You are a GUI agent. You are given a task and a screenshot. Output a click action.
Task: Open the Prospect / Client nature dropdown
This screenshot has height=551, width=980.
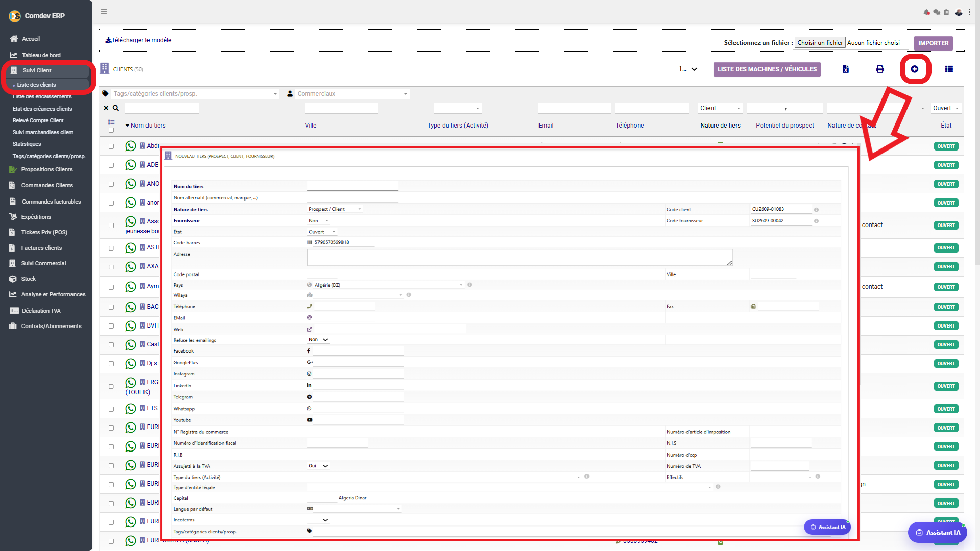tap(335, 209)
